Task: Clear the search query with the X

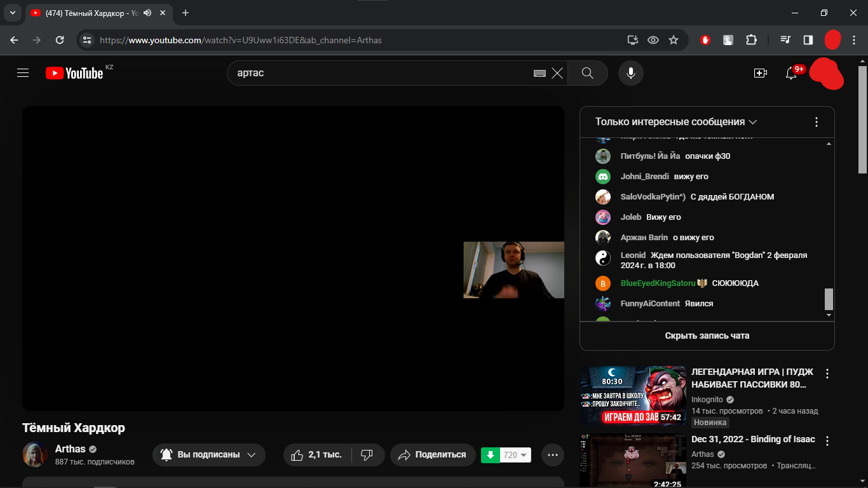Action: (x=557, y=73)
